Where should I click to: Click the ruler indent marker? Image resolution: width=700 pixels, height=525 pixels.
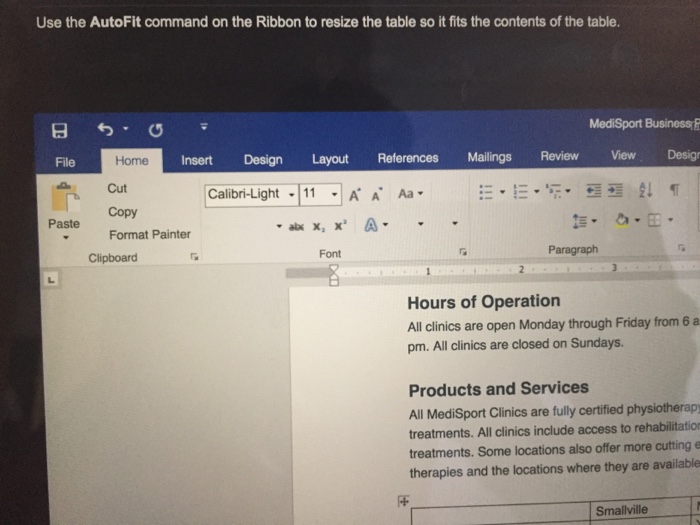pyautogui.click(x=333, y=275)
